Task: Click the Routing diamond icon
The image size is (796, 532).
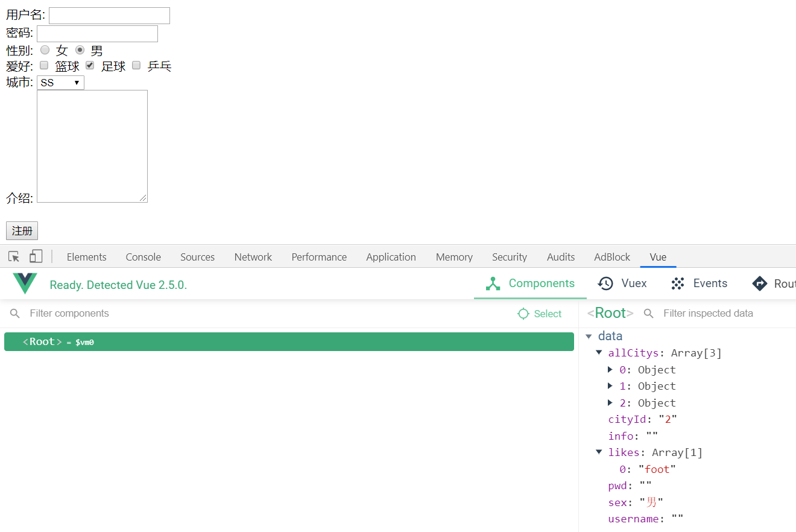Action: tap(760, 283)
